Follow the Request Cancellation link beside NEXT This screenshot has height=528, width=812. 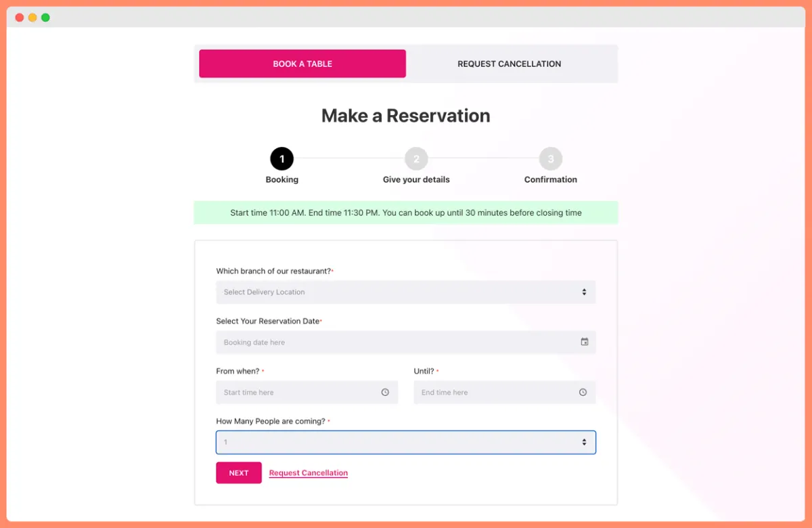point(309,473)
